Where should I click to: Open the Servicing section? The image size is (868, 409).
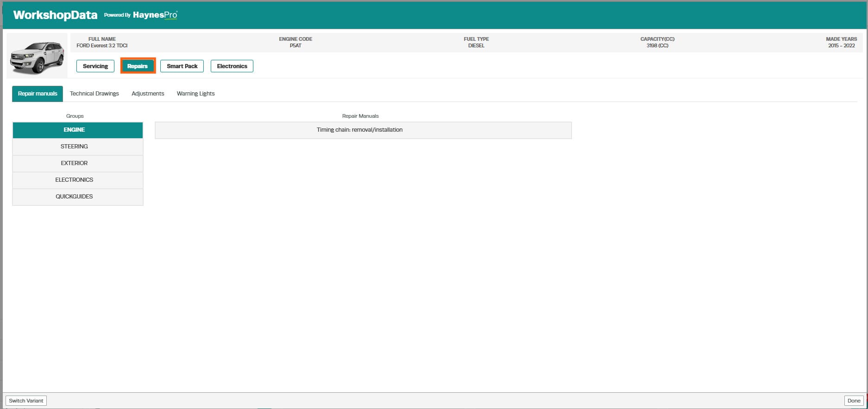pos(95,66)
